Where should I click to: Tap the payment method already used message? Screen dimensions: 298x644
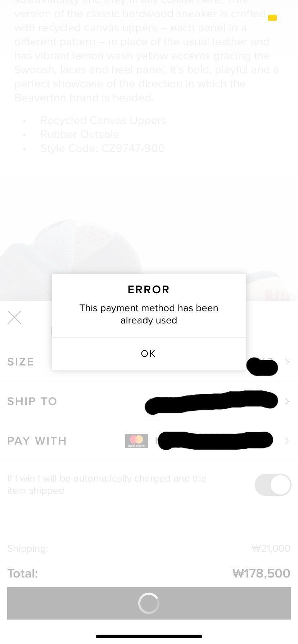pos(149,314)
